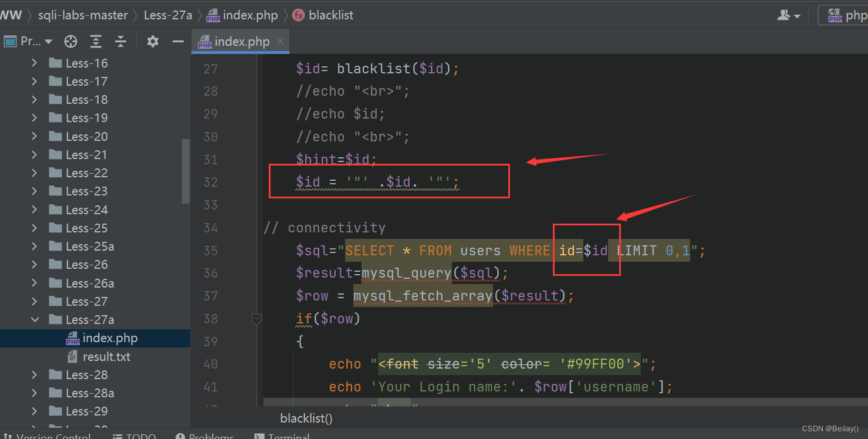Expand the Less-16 folder

pos(34,63)
